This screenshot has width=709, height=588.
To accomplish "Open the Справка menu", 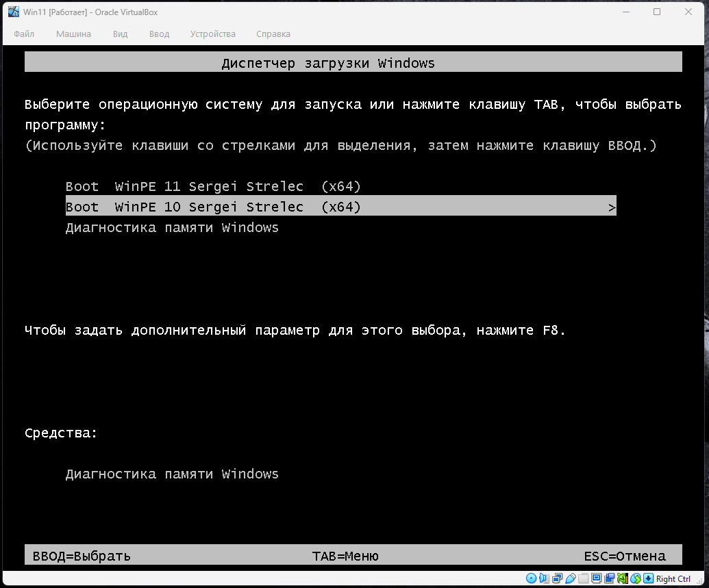I will [273, 34].
